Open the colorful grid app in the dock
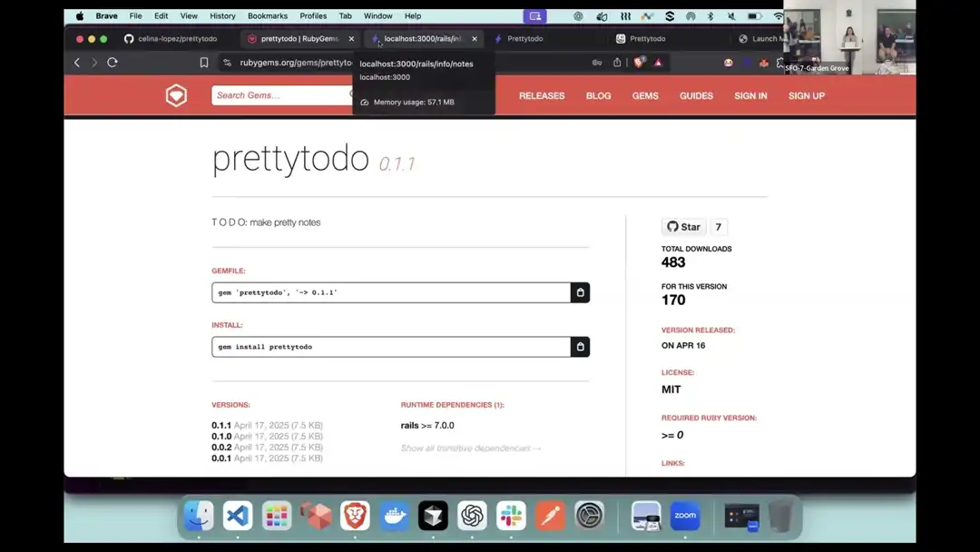The width and height of the screenshot is (980, 552). point(276,516)
